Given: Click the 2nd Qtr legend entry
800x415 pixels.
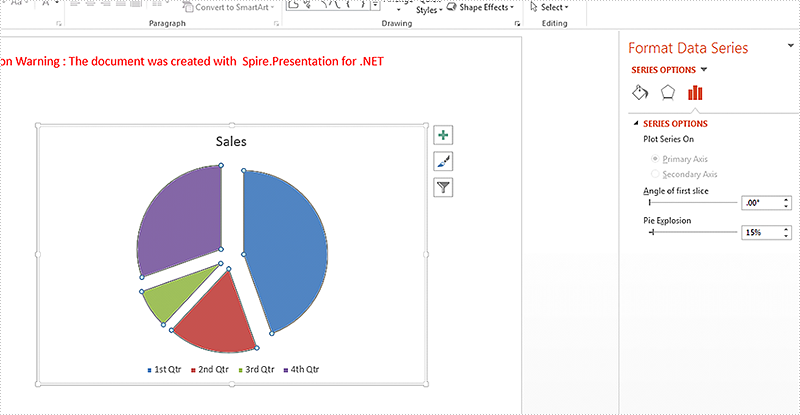Looking at the screenshot, I should click(x=210, y=369).
